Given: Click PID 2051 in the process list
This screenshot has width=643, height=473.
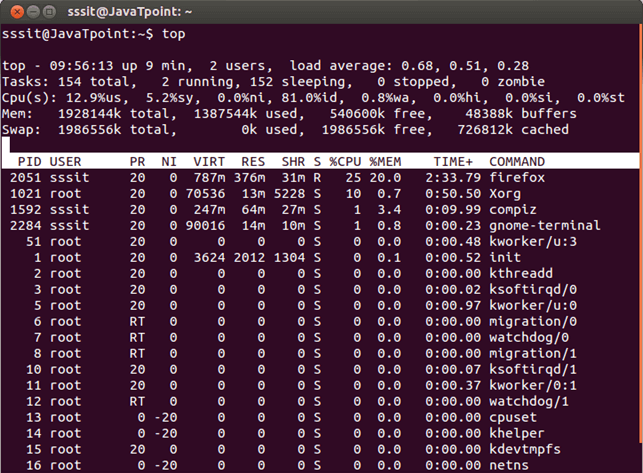Looking at the screenshot, I should click(x=25, y=178).
